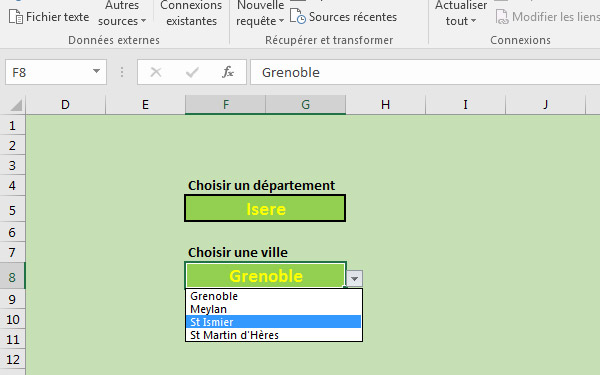Select row 2 header
The image size is (600, 375).
point(13,145)
